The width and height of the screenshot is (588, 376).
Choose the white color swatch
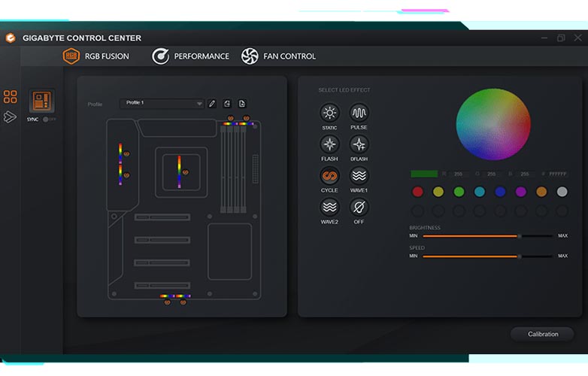click(x=562, y=192)
